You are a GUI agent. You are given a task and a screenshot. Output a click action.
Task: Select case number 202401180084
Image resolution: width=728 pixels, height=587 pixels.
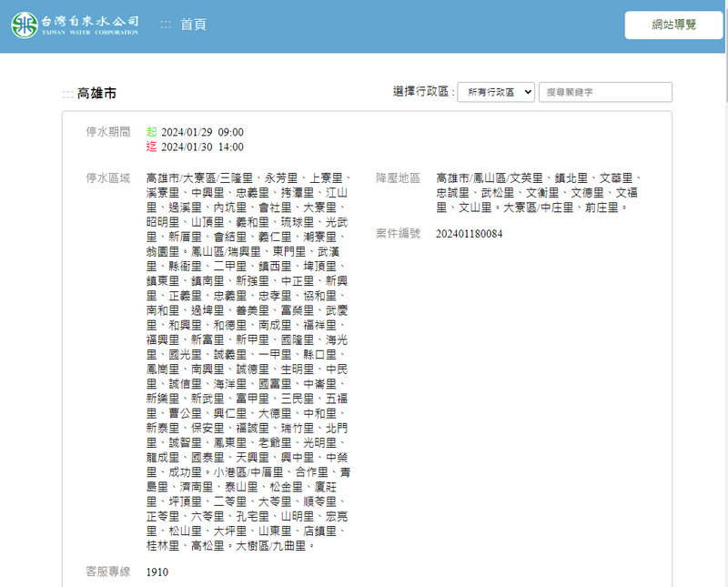(x=470, y=234)
